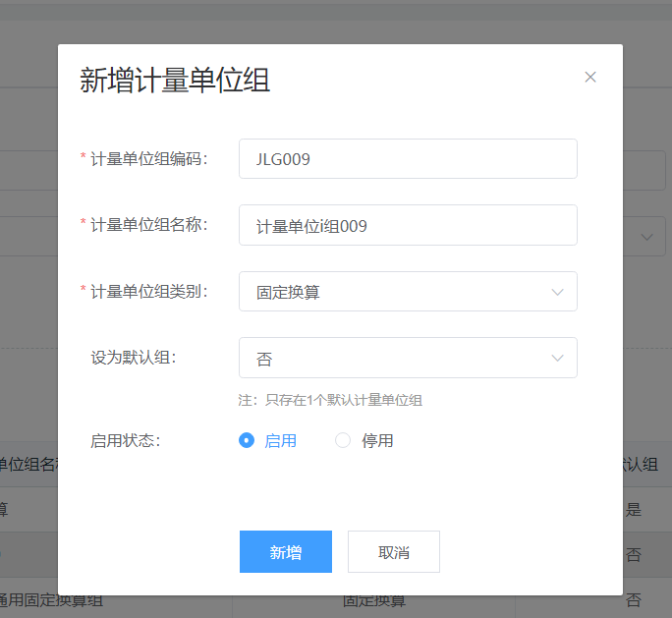Click the 设为默认组 field label

click(133, 359)
